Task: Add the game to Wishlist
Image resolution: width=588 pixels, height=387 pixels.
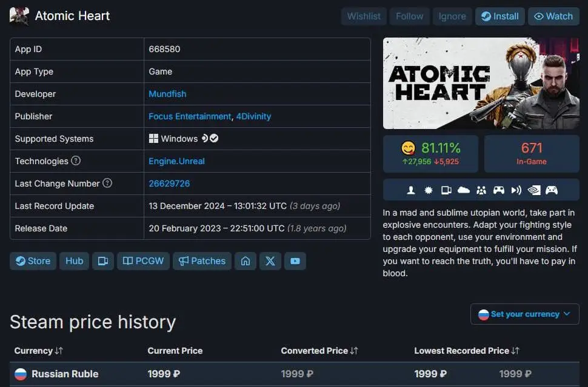Action: pyautogui.click(x=363, y=16)
